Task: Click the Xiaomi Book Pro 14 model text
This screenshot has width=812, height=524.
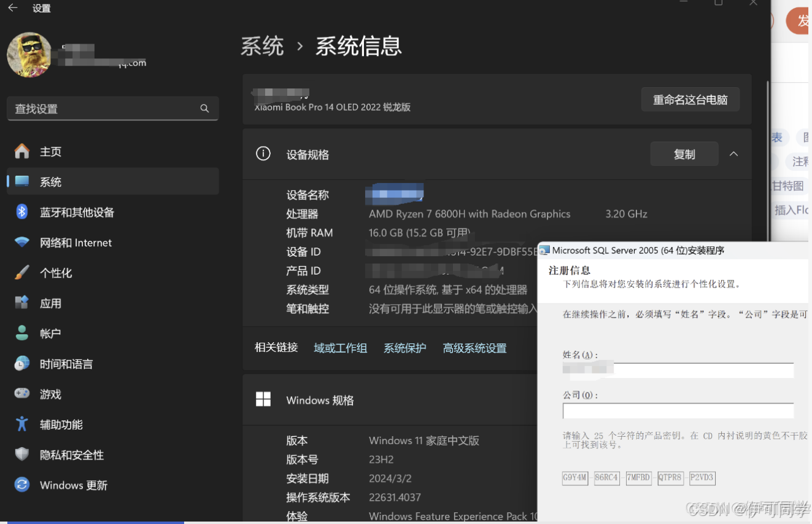Action: pyautogui.click(x=333, y=107)
